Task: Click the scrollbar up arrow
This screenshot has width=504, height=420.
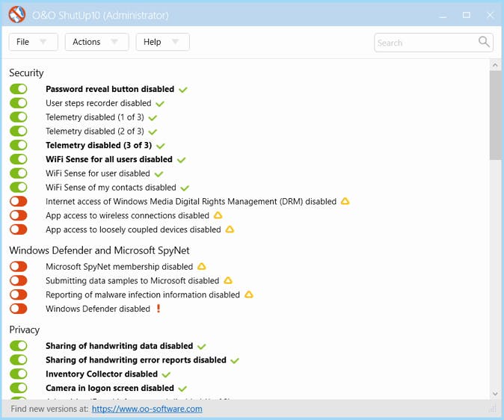Action: [x=495, y=65]
